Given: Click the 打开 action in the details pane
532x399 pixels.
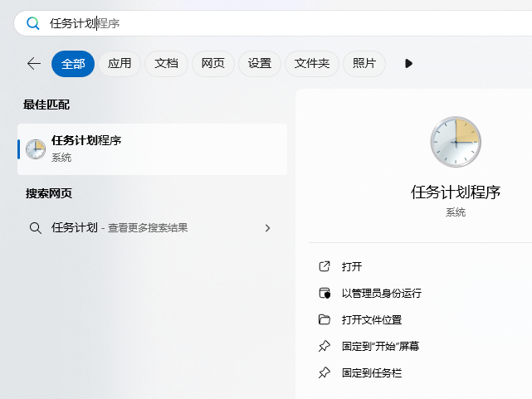Looking at the screenshot, I should pyautogui.click(x=352, y=266).
